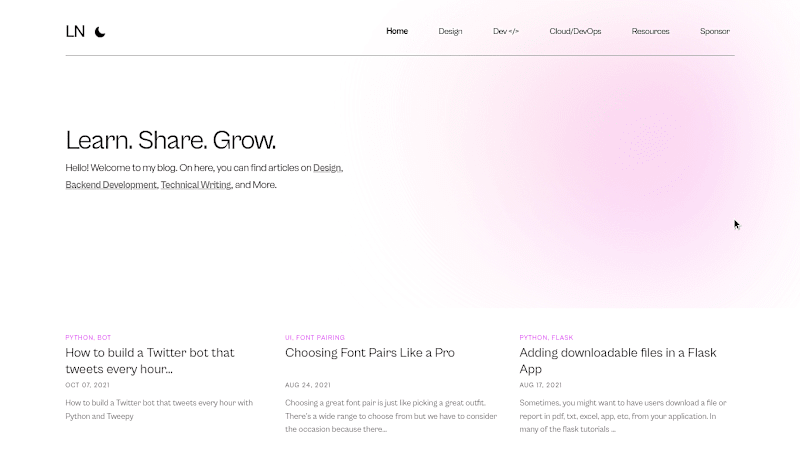Click the Twitter bot article excerpt text

pyautogui.click(x=159, y=409)
